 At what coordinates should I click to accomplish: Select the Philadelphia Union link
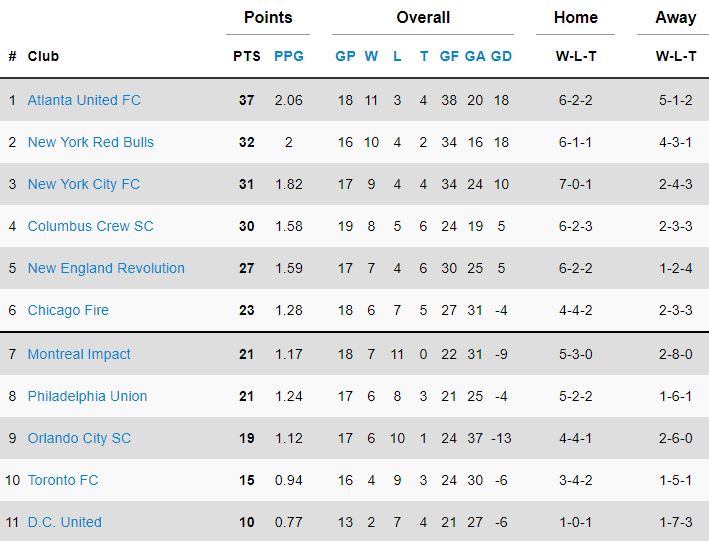[x=87, y=396]
